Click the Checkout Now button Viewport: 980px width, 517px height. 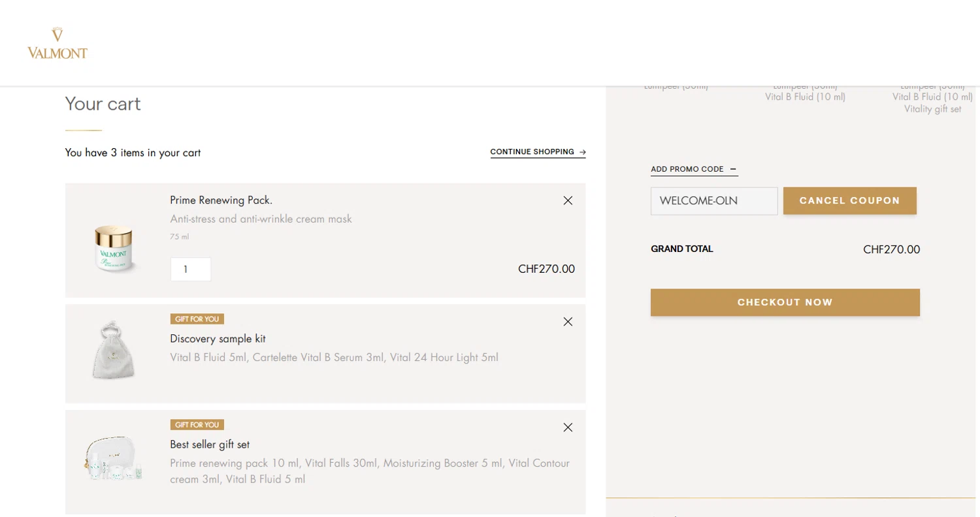pyautogui.click(x=785, y=303)
